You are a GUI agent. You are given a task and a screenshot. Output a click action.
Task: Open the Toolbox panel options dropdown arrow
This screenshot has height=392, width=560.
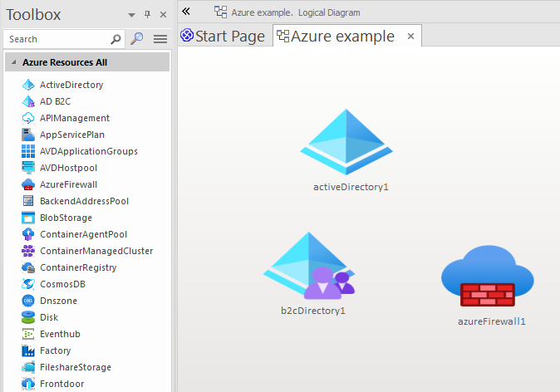131,15
